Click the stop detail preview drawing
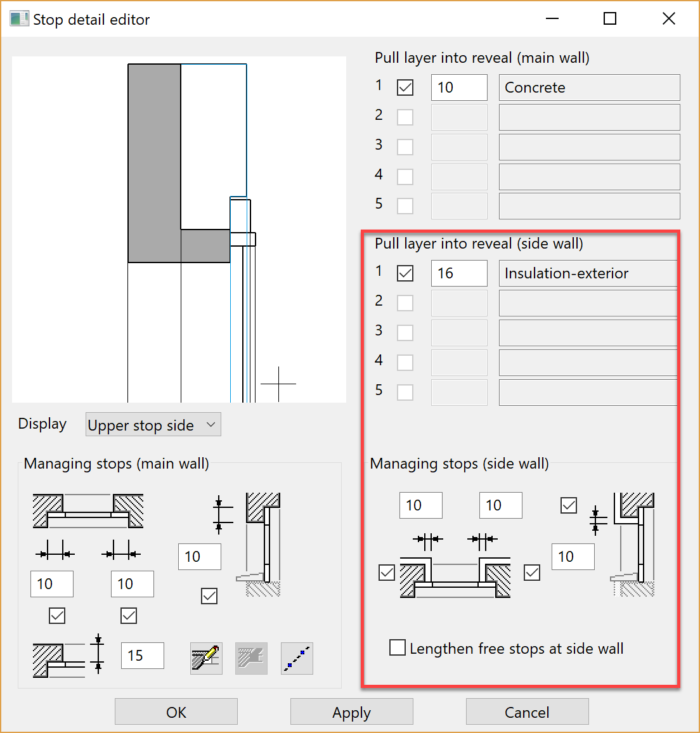 coord(179,230)
